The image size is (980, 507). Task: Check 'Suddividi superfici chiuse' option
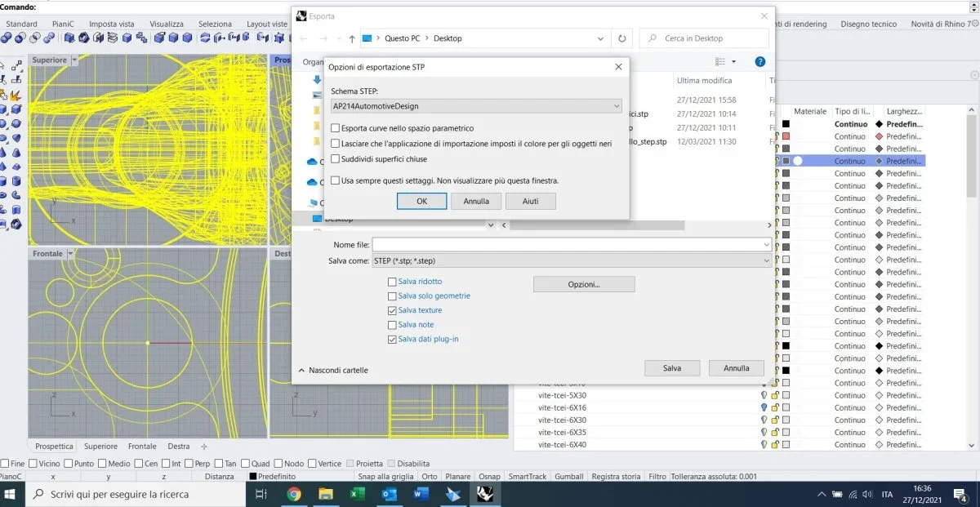point(336,159)
